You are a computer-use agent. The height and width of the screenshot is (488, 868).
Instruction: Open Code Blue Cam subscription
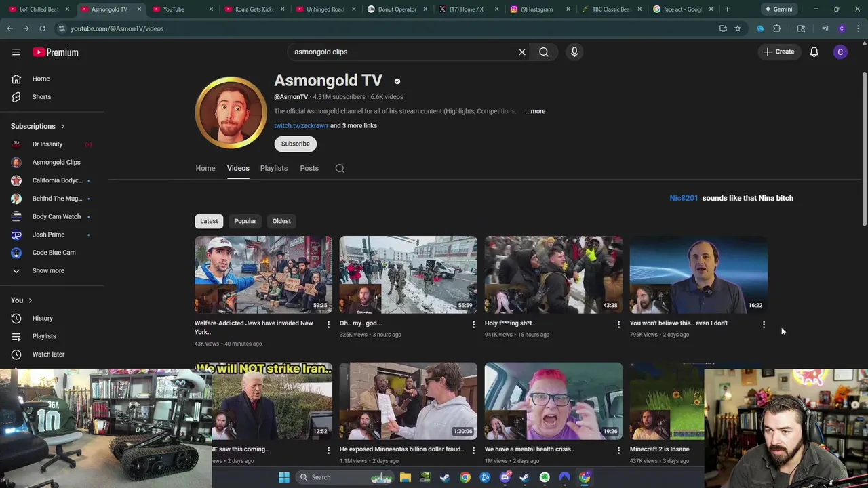coord(54,253)
